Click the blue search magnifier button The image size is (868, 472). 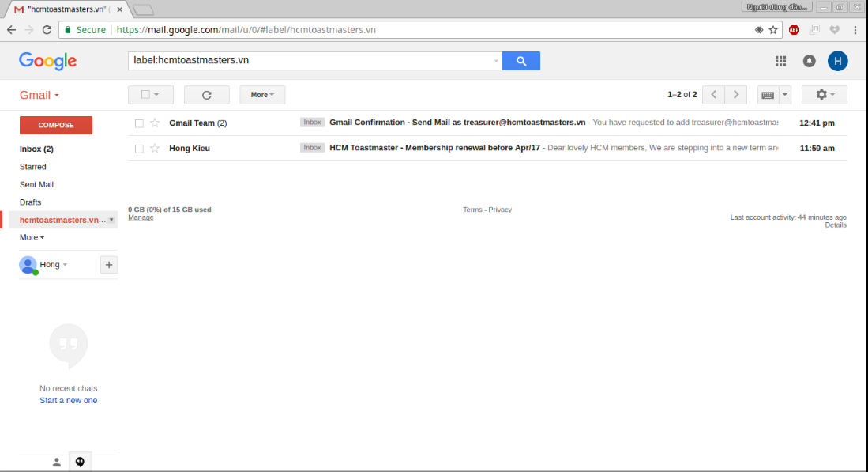point(521,61)
